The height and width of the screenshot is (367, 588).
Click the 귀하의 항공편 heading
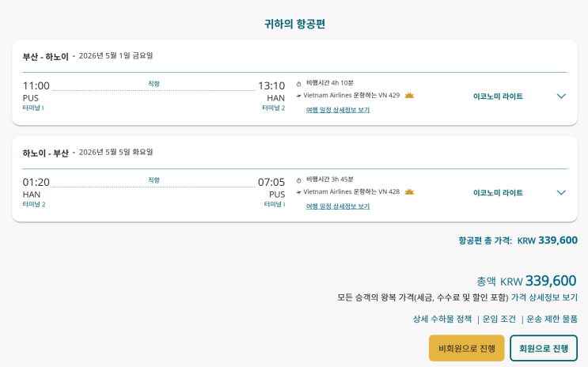(x=294, y=24)
